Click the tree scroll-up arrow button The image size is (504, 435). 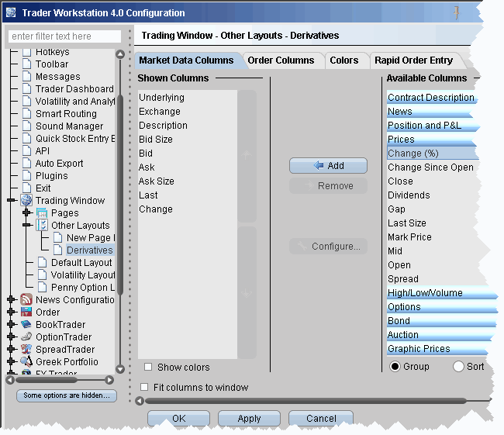click(120, 54)
